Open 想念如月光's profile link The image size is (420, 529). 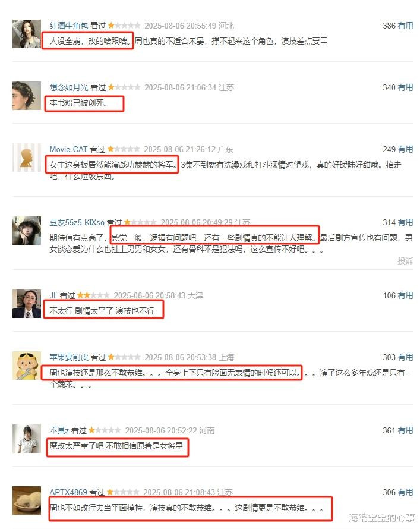pyautogui.click(x=69, y=87)
